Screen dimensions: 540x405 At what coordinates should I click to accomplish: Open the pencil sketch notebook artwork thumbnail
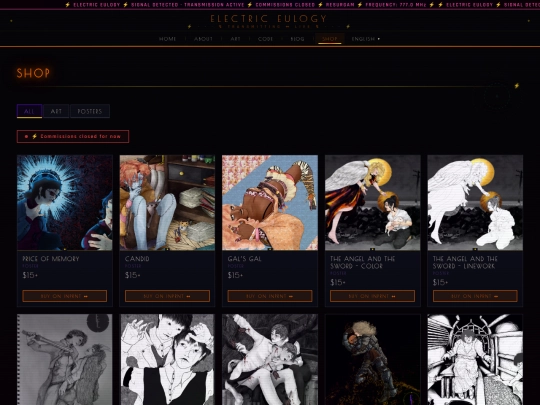tap(65, 360)
